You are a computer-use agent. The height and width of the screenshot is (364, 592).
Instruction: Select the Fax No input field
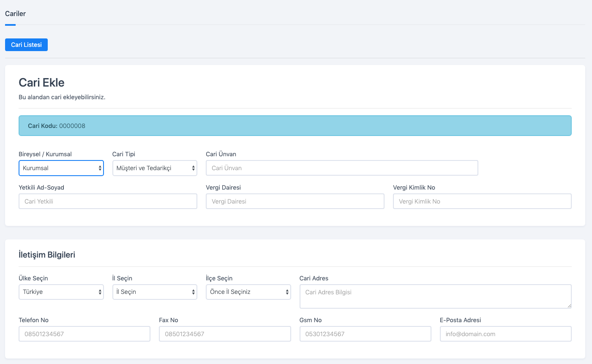click(x=225, y=334)
